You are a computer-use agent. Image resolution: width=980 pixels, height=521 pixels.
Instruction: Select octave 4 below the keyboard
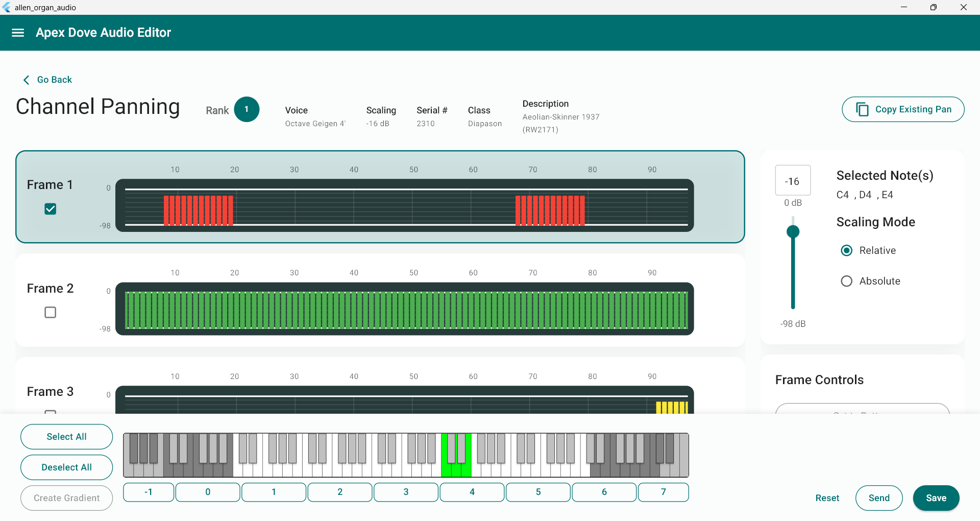pyautogui.click(x=472, y=492)
